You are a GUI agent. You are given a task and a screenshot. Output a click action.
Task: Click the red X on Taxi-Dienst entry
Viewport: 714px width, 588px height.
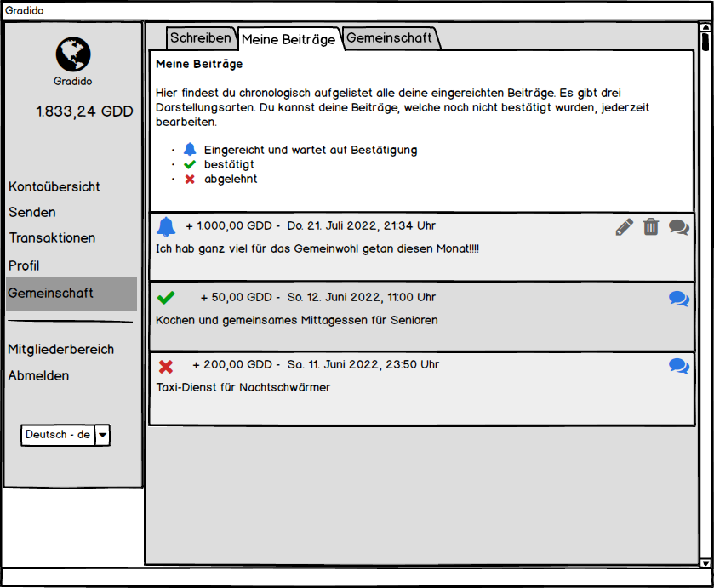click(x=166, y=366)
